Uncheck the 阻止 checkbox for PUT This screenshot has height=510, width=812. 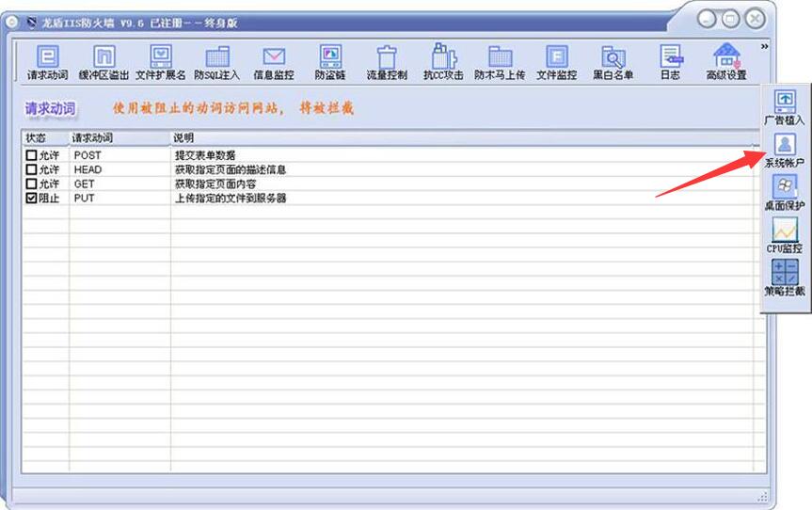pos(31,198)
